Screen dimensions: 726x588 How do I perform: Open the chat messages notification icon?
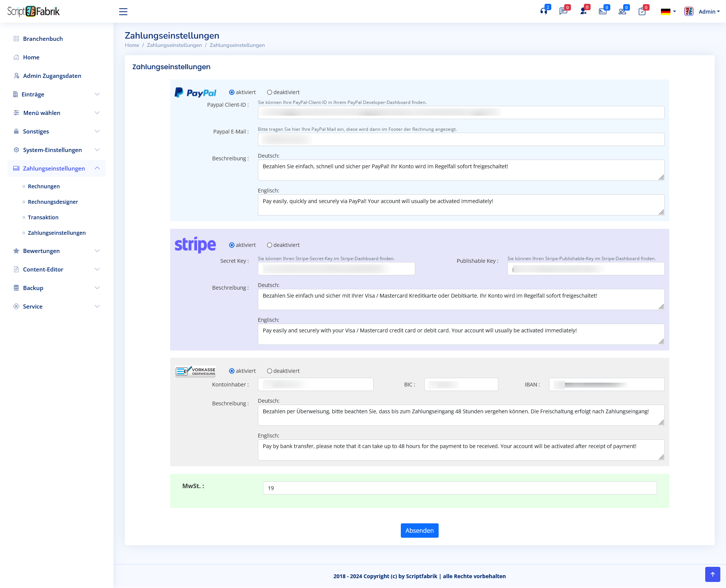click(563, 11)
